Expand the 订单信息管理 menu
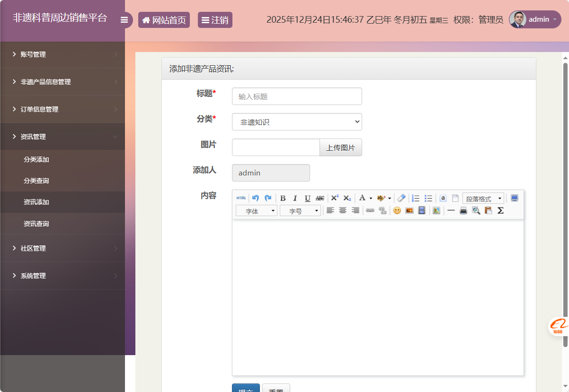Image resolution: width=569 pixels, height=392 pixels. click(x=39, y=109)
